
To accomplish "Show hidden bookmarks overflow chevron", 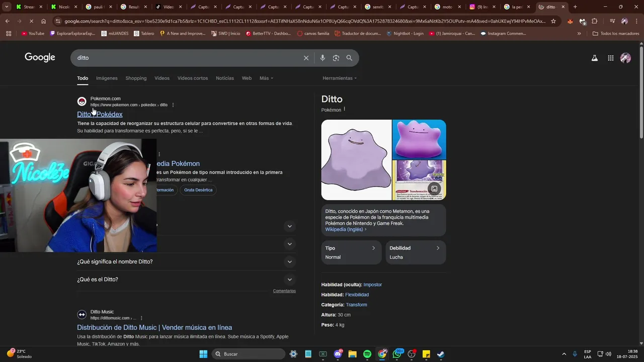I will pyautogui.click(x=579, y=33).
